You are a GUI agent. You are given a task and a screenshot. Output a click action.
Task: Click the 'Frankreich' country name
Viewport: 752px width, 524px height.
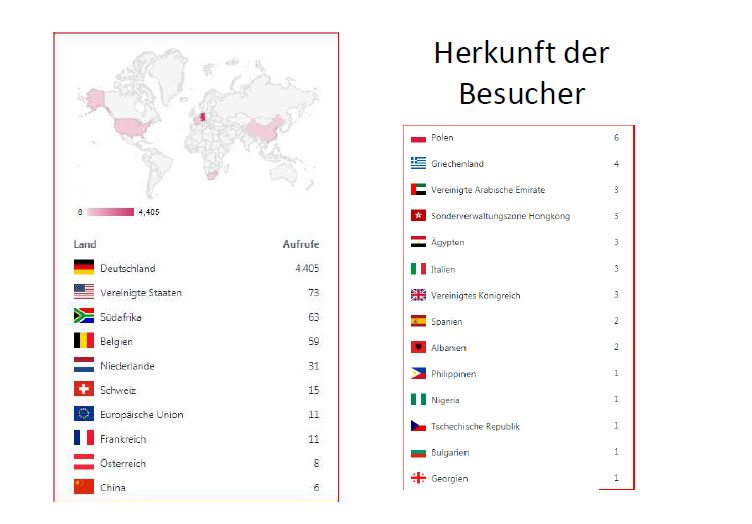tap(123, 439)
